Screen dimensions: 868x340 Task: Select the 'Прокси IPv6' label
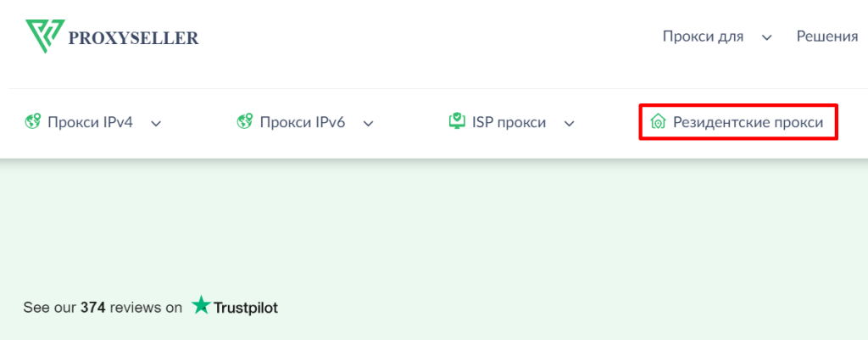pos(303,122)
